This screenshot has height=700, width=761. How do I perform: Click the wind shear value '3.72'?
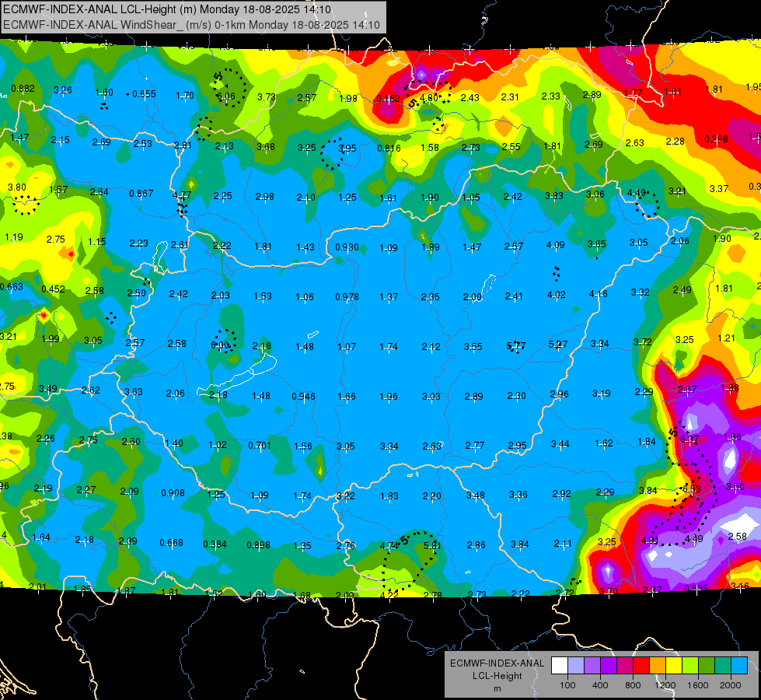(x=643, y=342)
